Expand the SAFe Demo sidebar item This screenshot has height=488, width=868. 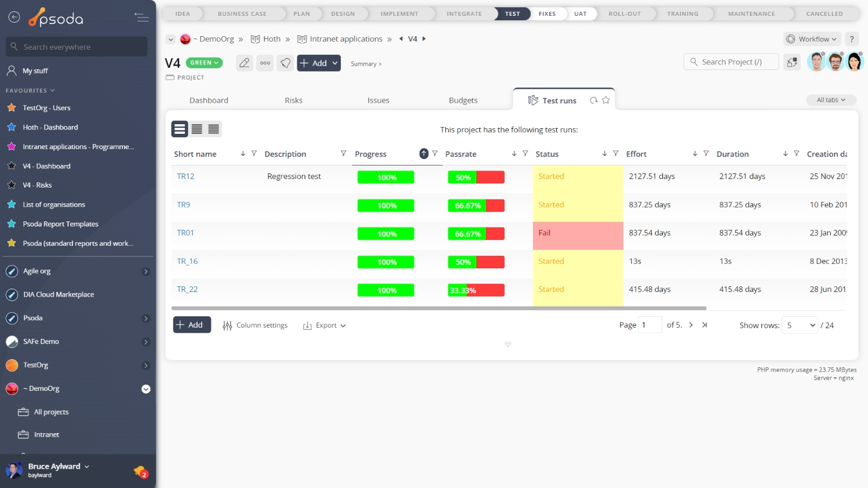(x=146, y=342)
